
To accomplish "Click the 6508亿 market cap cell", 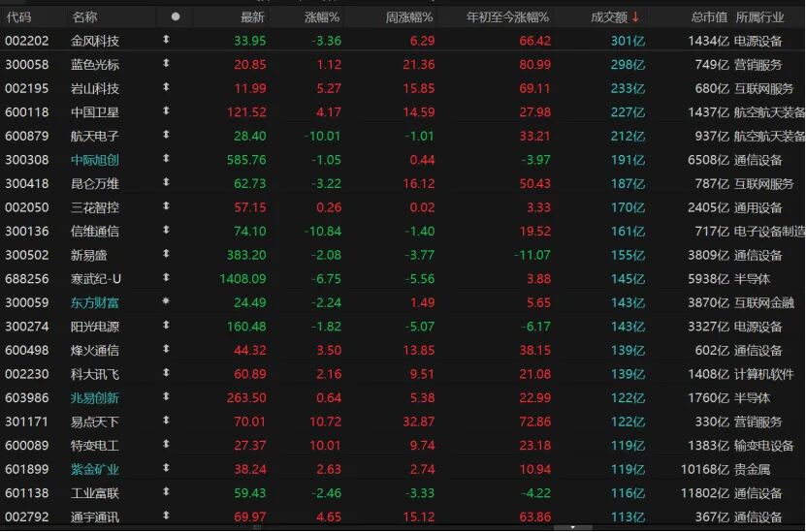I will pyautogui.click(x=708, y=160).
